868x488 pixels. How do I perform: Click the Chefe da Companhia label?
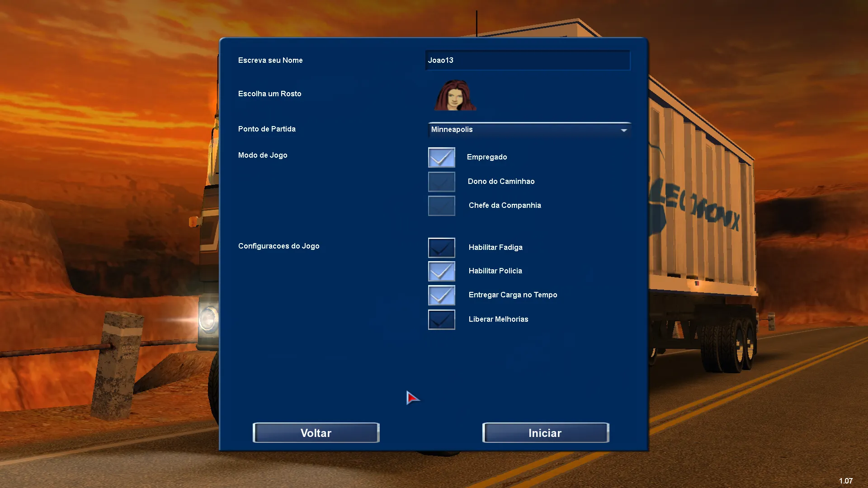pos(505,205)
